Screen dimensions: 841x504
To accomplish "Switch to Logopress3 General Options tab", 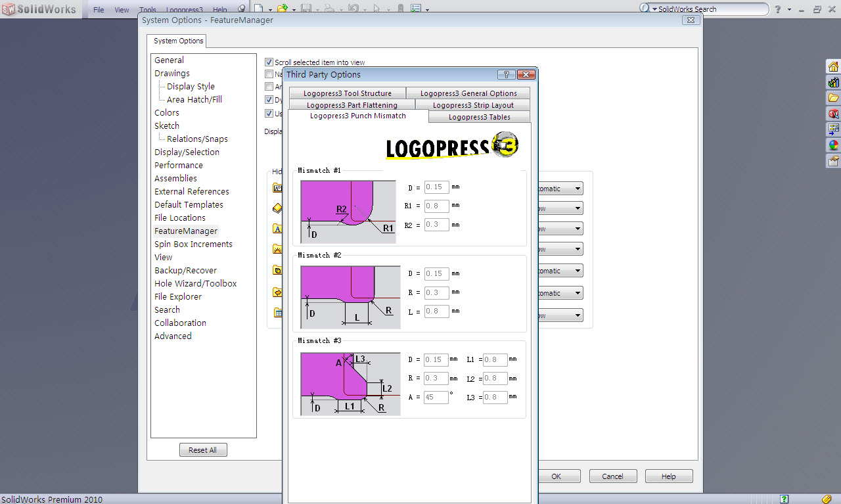I will point(468,93).
